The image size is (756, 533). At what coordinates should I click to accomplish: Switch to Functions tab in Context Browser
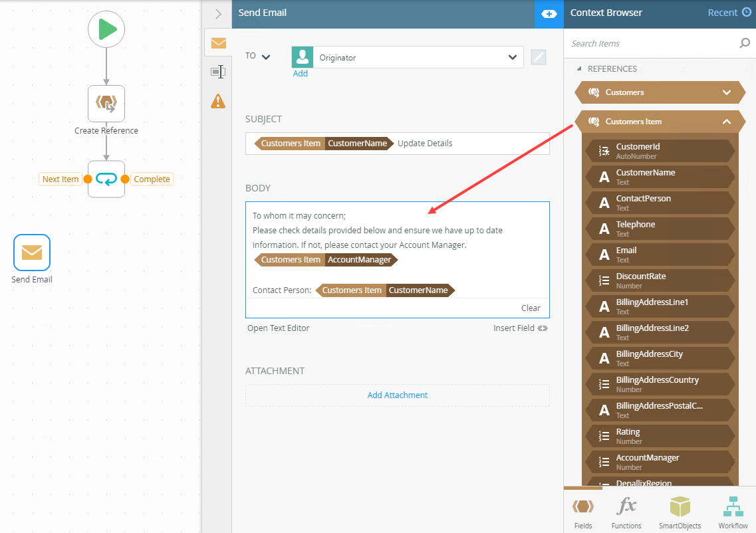[626, 513]
